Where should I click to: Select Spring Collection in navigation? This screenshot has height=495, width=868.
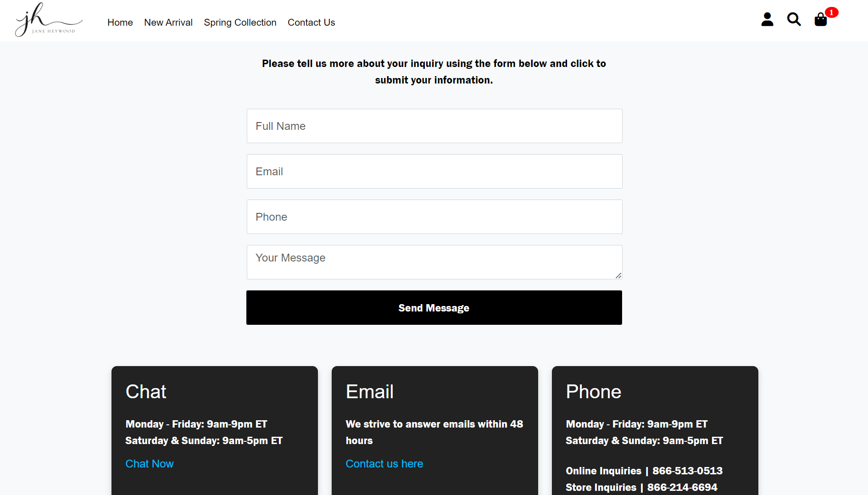pos(240,22)
